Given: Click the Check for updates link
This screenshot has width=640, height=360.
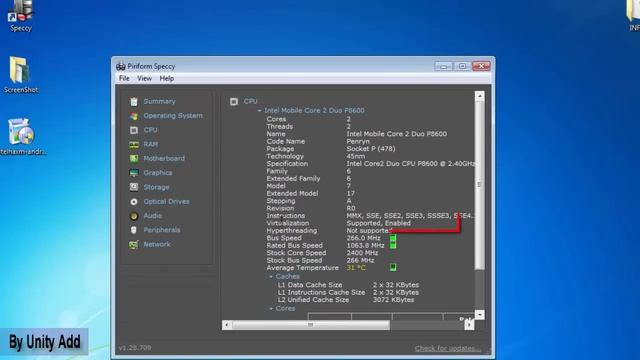Looking at the screenshot, I should 448,348.
